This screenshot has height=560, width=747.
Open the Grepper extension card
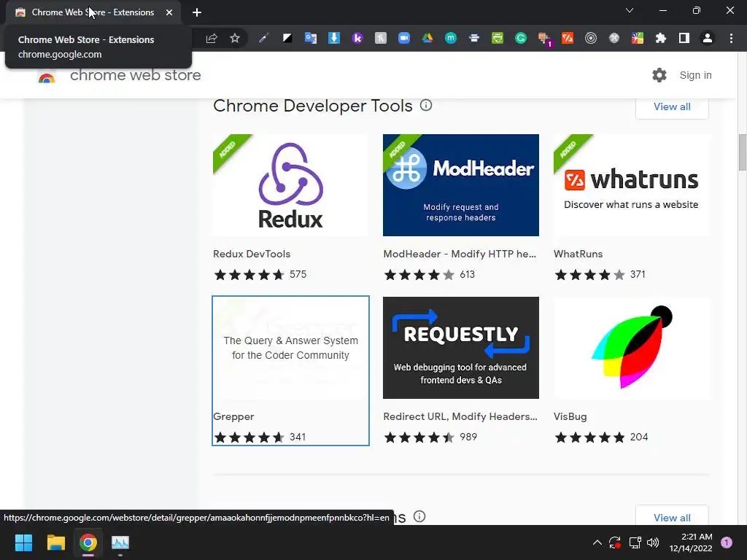point(290,370)
